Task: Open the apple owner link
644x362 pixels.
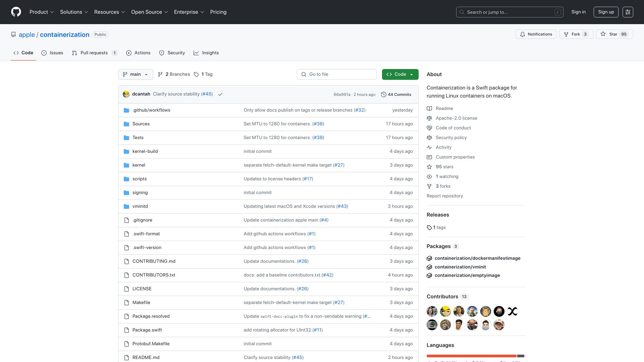Action: (x=27, y=35)
